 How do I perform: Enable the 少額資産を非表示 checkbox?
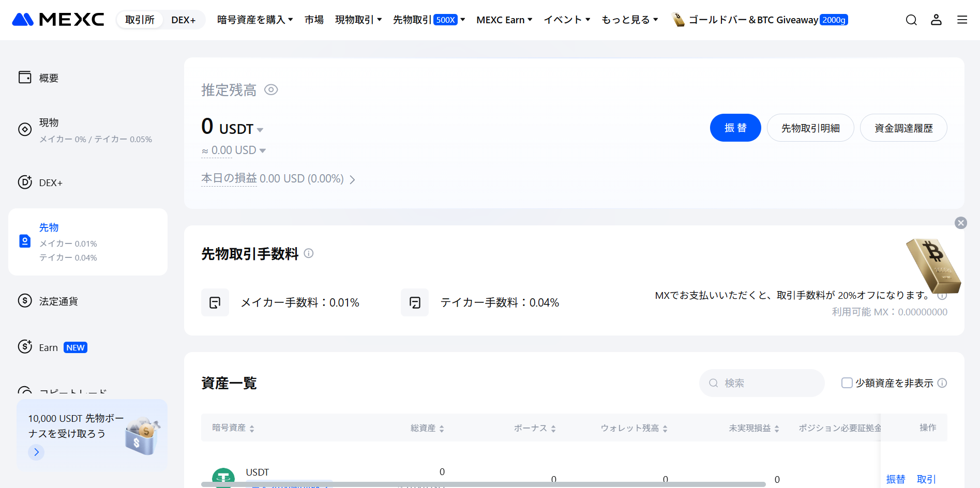pyautogui.click(x=847, y=383)
